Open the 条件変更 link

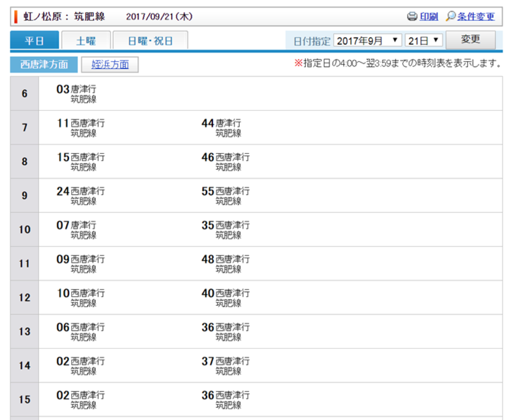[476, 16]
